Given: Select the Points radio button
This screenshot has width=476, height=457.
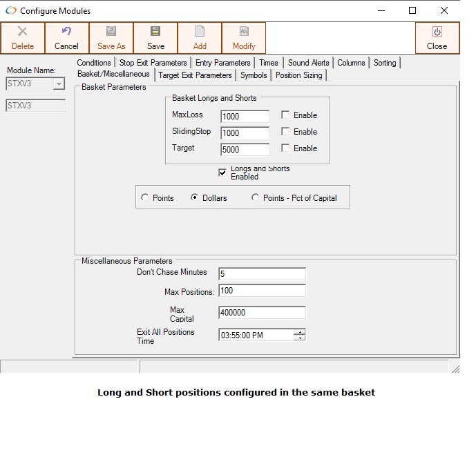Looking at the screenshot, I should coord(144,198).
